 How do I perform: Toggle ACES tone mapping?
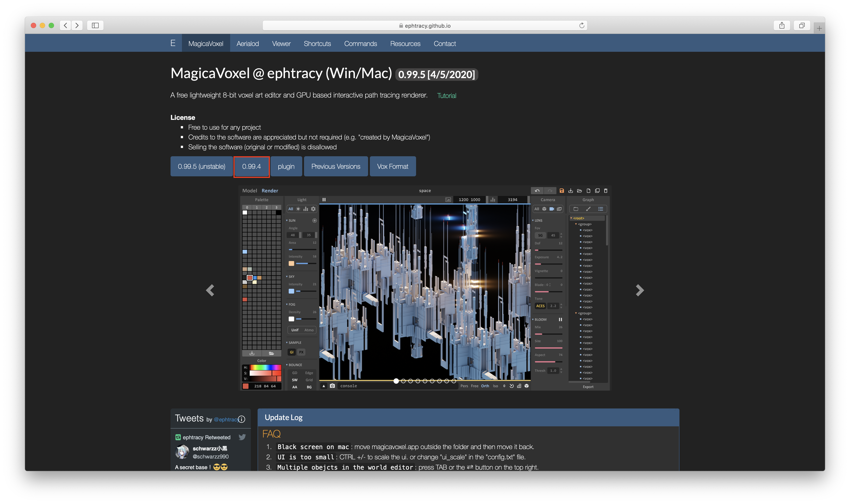(x=540, y=306)
